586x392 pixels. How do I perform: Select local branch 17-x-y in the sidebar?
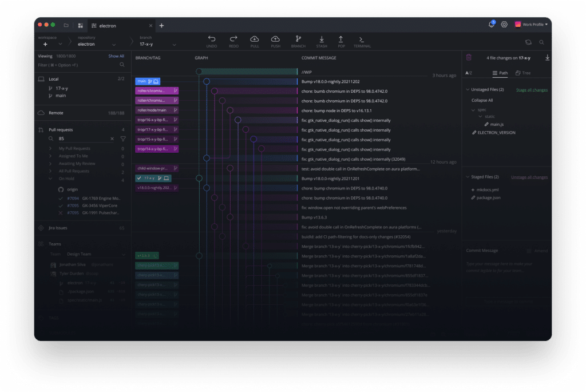[62, 89]
